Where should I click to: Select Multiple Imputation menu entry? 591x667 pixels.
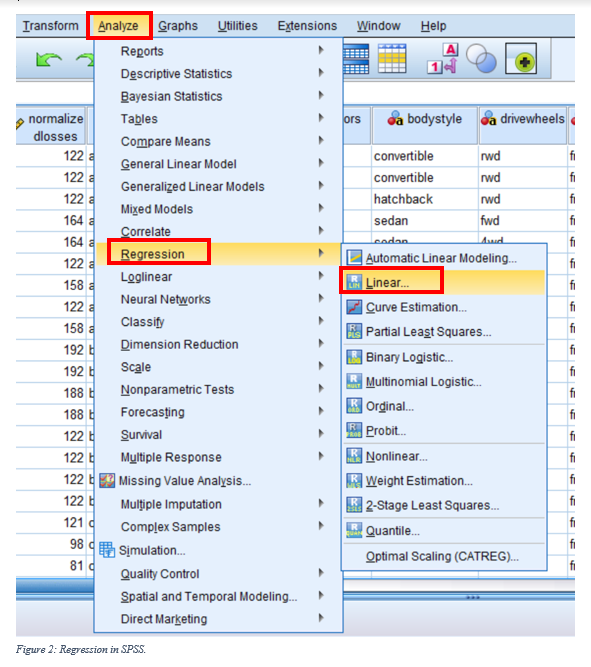coord(218,504)
